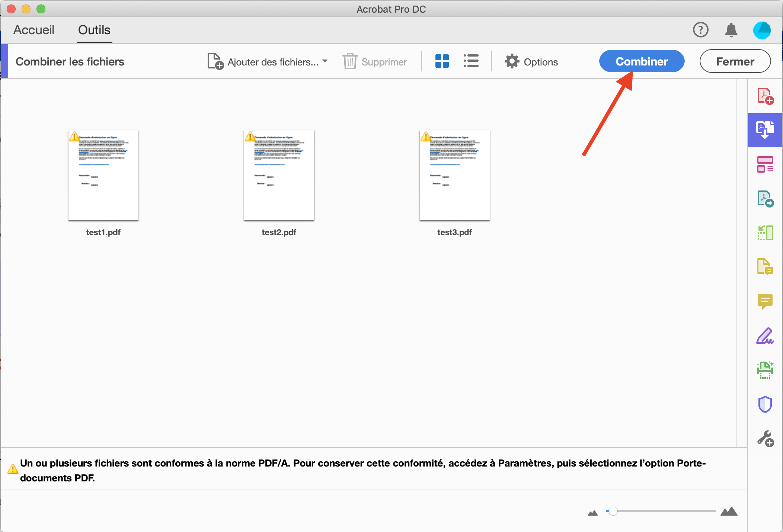Switch to the Accueil tab
The image size is (783, 532).
(34, 30)
